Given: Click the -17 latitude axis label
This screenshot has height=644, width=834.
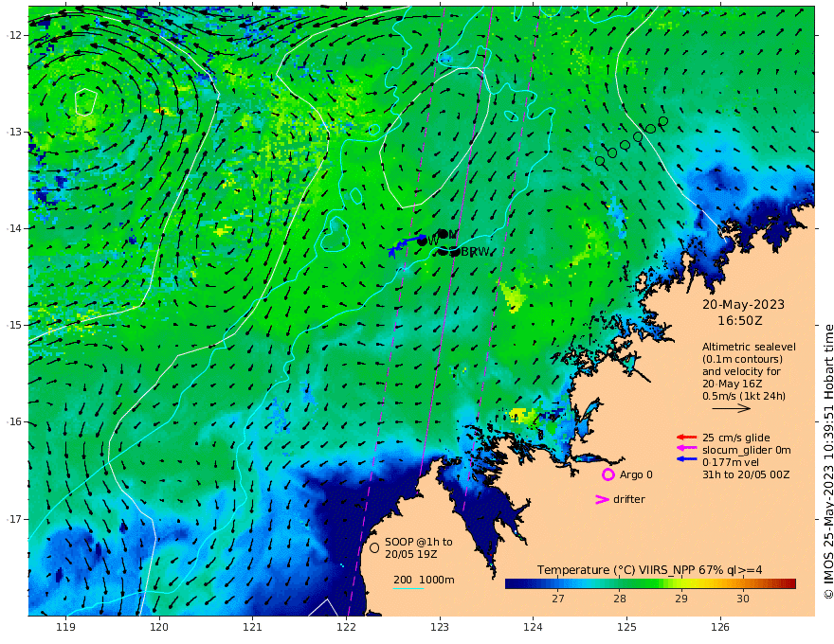Looking at the screenshot, I should tap(14, 519).
